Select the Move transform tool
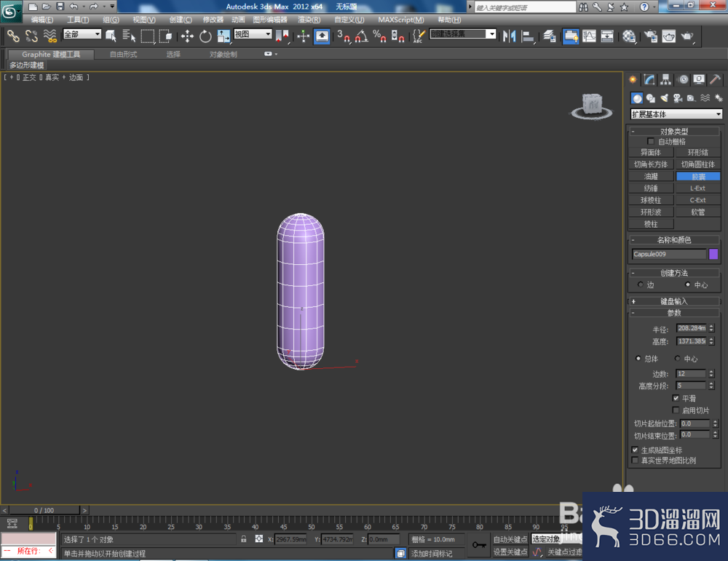Viewport: 728px width, 561px height. pyautogui.click(x=187, y=36)
